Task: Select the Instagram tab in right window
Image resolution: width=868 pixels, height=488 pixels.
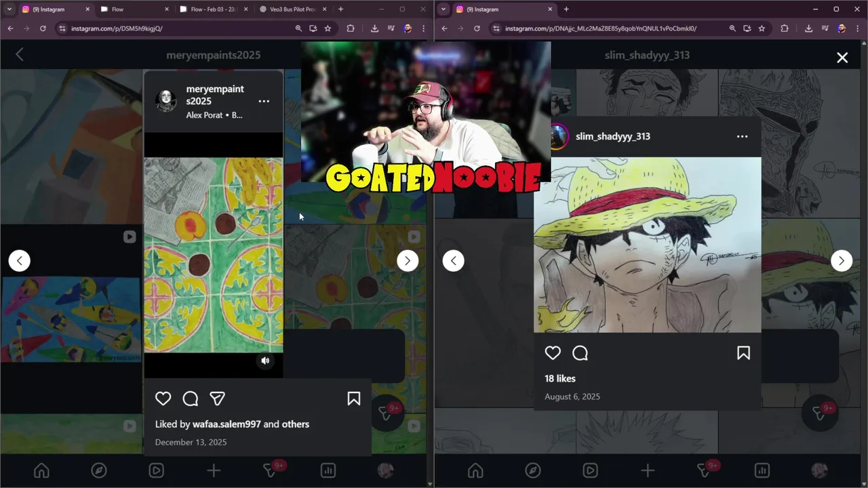Action: pos(505,9)
